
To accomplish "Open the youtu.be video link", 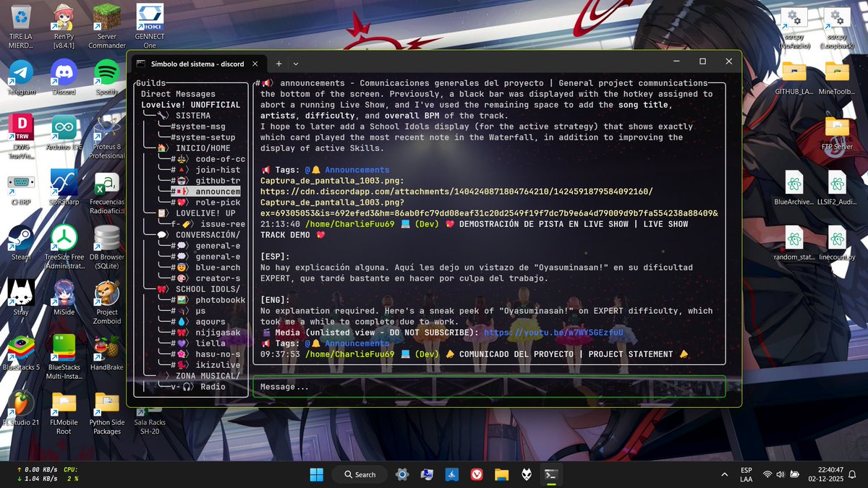I will [553, 333].
